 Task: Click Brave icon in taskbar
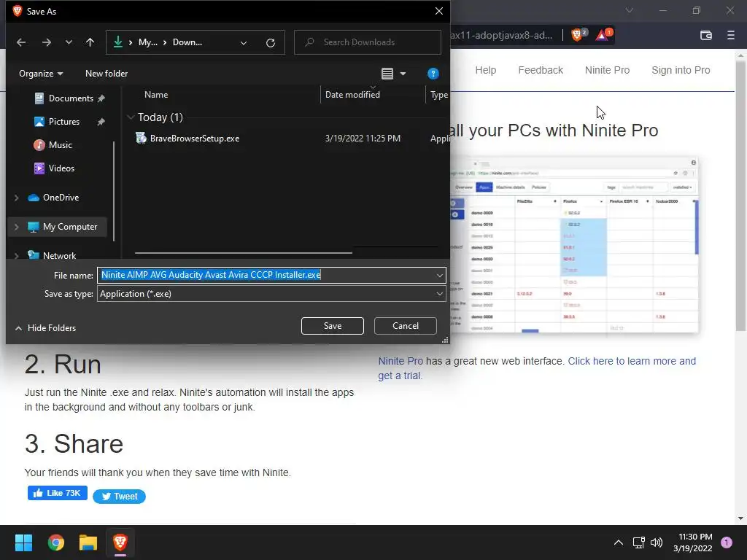(120, 542)
